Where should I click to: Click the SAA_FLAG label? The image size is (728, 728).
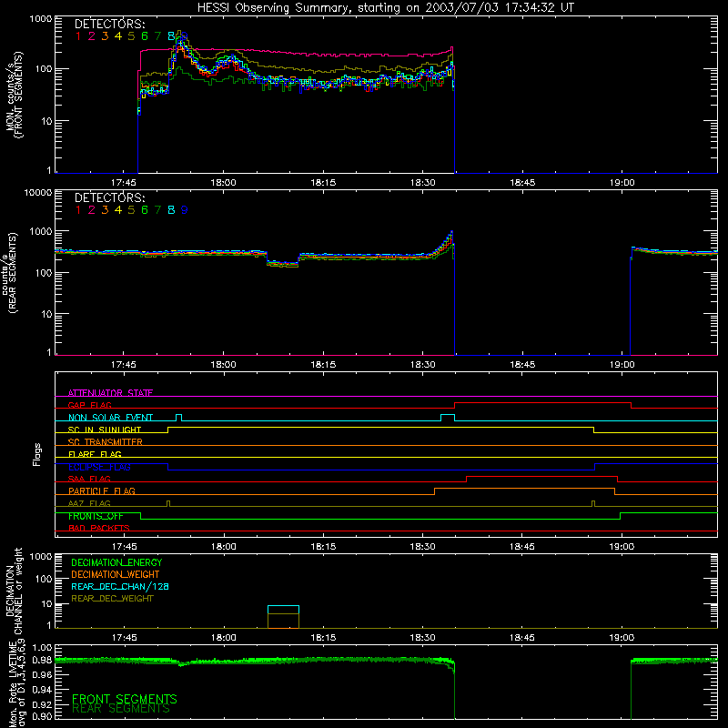pos(89,479)
